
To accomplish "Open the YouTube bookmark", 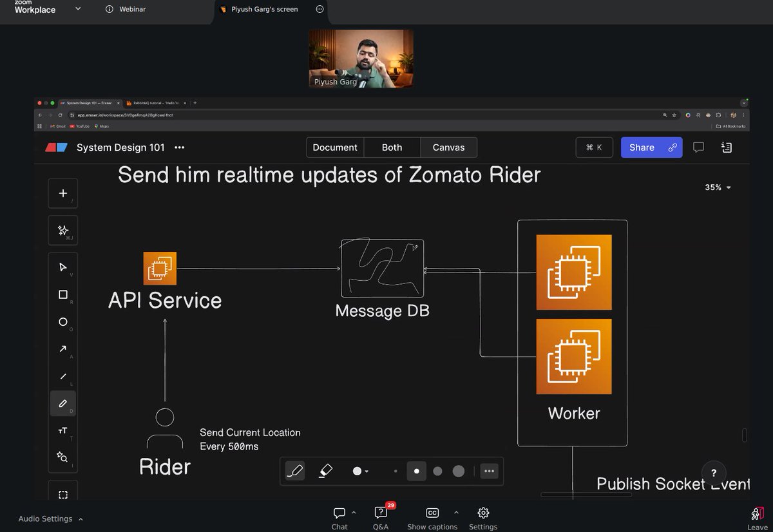I will click(x=80, y=126).
